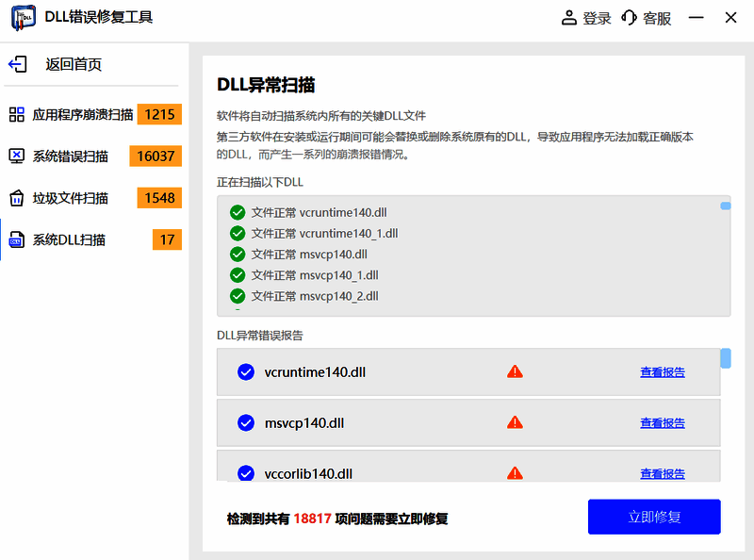Image resolution: width=754 pixels, height=560 pixels.
Task: Open login via the person icon
Action: tap(568, 17)
